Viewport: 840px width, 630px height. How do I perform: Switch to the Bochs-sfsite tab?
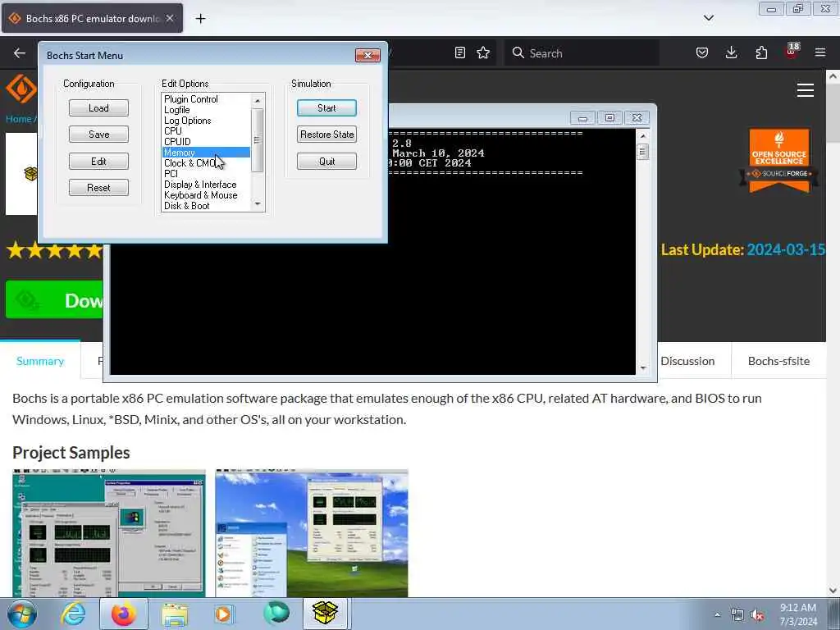(x=778, y=361)
